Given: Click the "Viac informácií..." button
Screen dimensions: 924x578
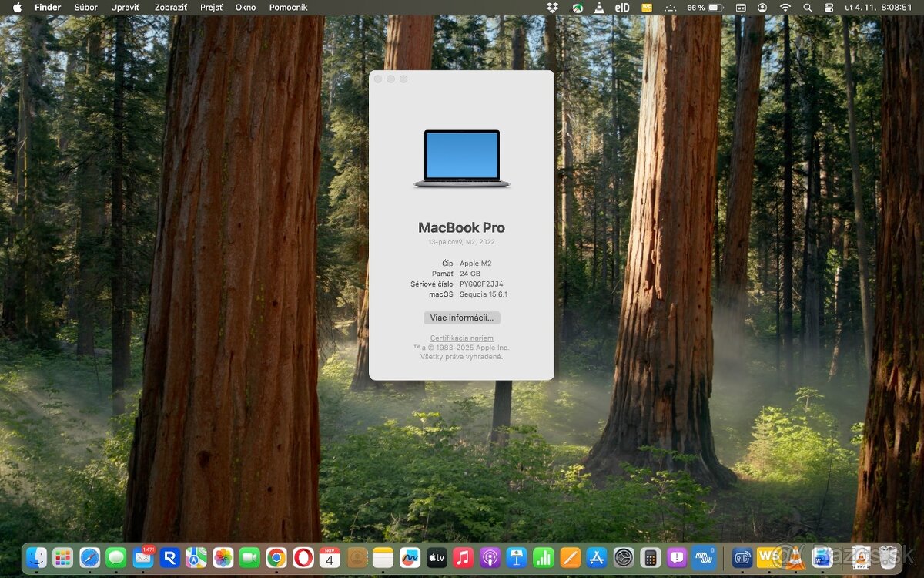Looking at the screenshot, I should point(460,318).
